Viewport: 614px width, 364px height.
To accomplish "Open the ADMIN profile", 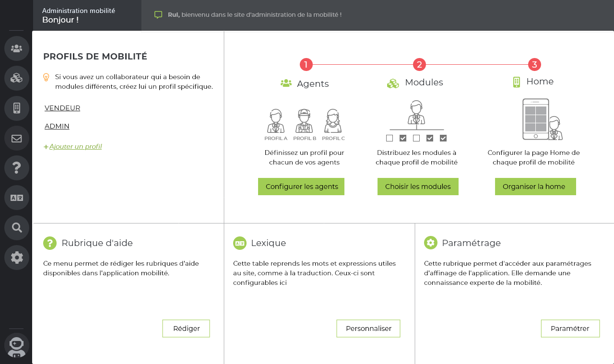I will coord(57,126).
